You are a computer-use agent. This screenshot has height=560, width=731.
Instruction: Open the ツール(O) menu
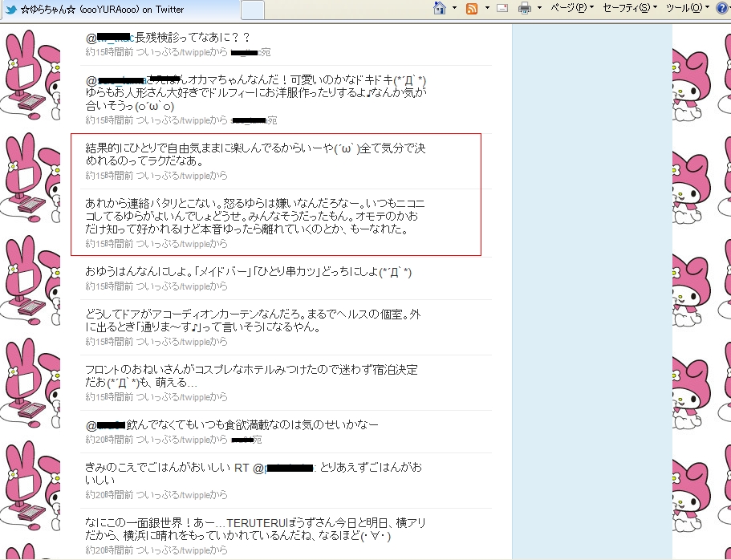click(687, 8)
